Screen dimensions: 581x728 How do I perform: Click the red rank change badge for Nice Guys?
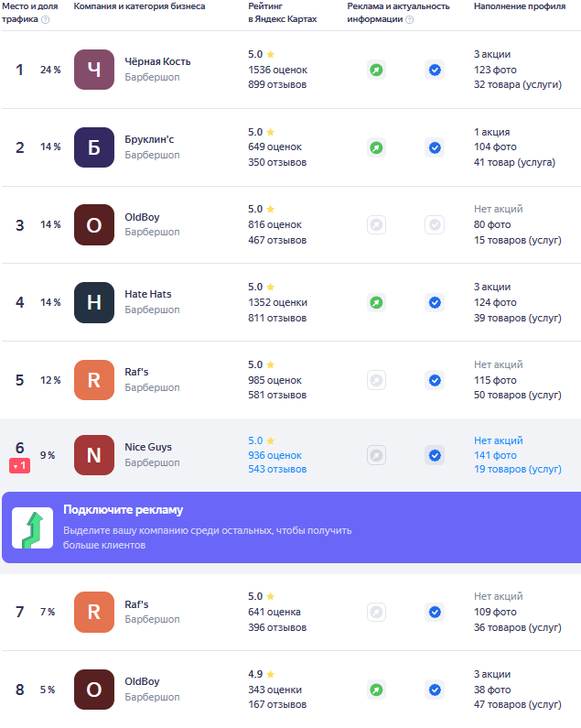pos(19,466)
